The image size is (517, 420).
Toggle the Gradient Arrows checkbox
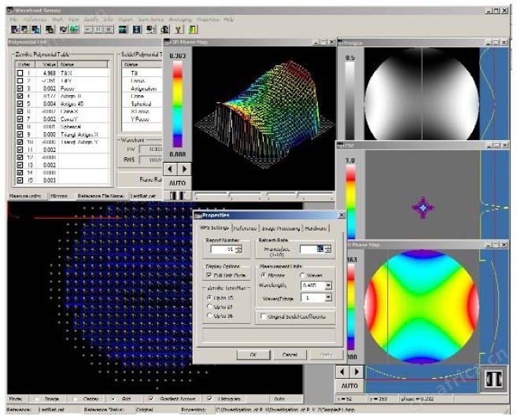point(151,399)
